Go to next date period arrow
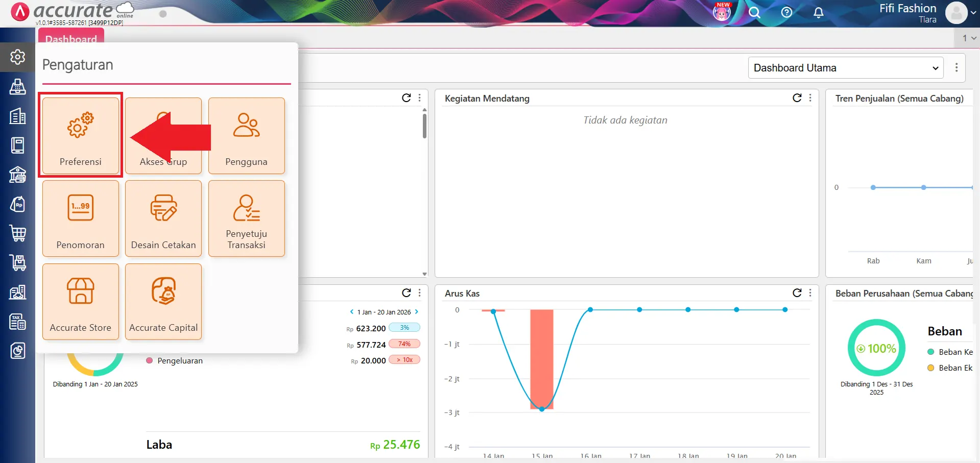The width and height of the screenshot is (980, 463). pyautogui.click(x=417, y=312)
